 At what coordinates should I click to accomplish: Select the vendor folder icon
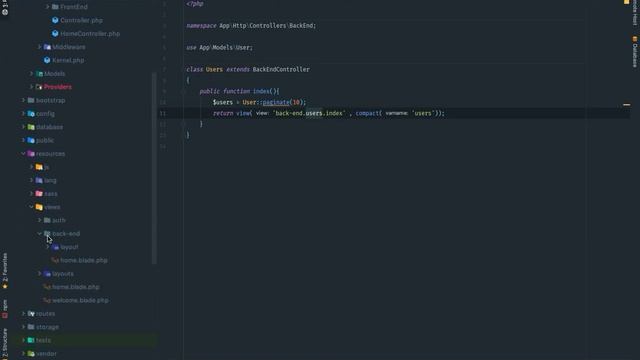pos(31,353)
